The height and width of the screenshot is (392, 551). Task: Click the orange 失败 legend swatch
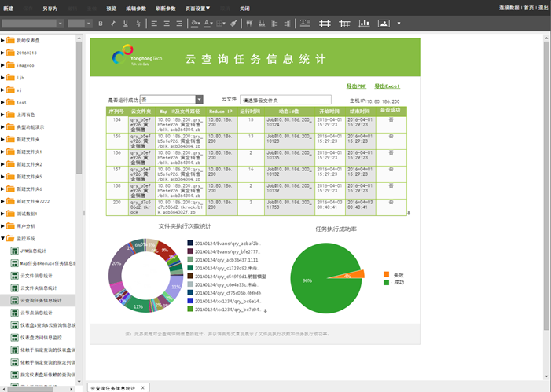click(386, 274)
